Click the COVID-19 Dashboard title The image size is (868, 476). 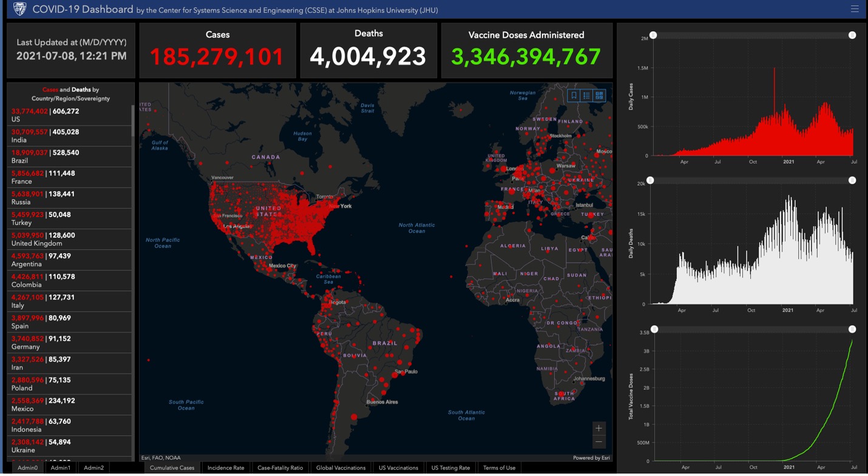click(x=83, y=9)
